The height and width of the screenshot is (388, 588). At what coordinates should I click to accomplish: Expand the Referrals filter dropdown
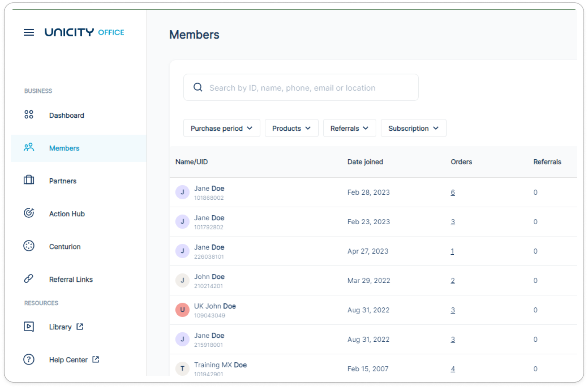[349, 128]
